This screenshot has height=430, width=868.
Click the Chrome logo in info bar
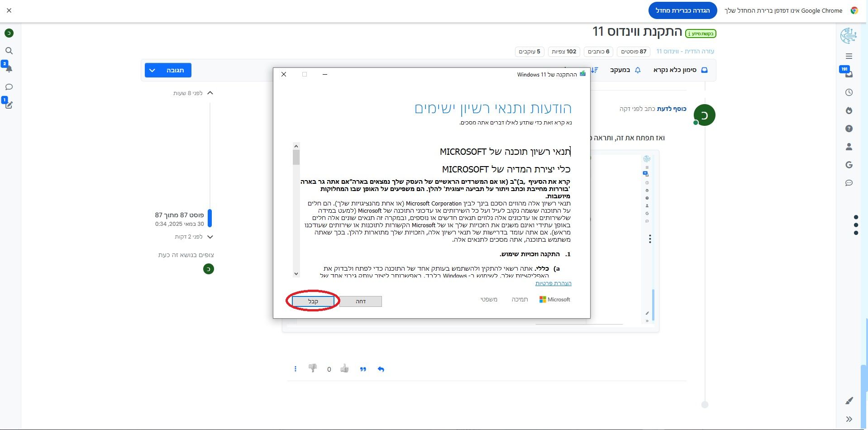coord(854,10)
